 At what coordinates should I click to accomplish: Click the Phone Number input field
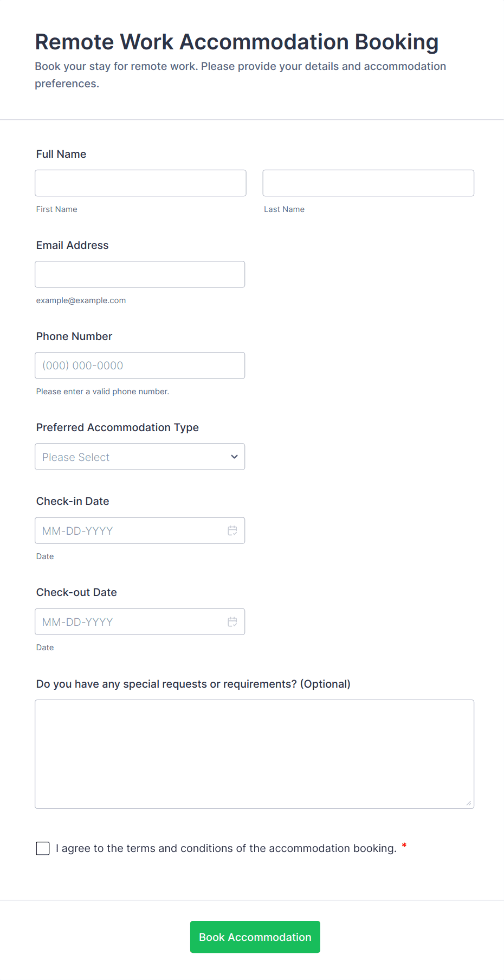click(140, 366)
